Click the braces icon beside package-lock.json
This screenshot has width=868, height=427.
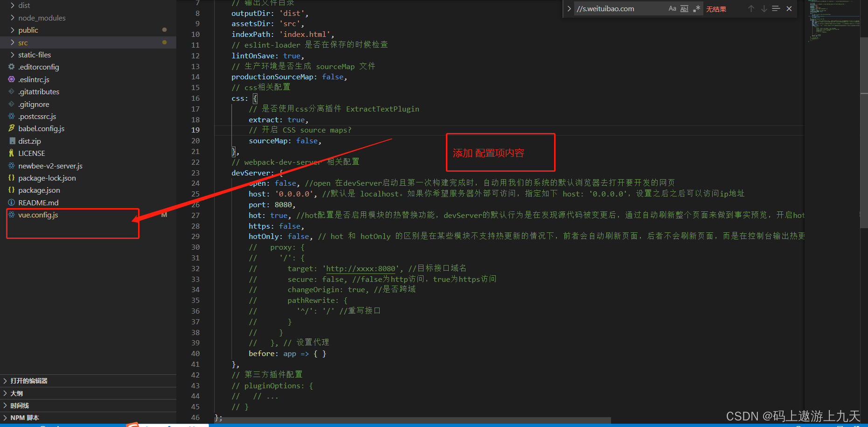[12, 178]
